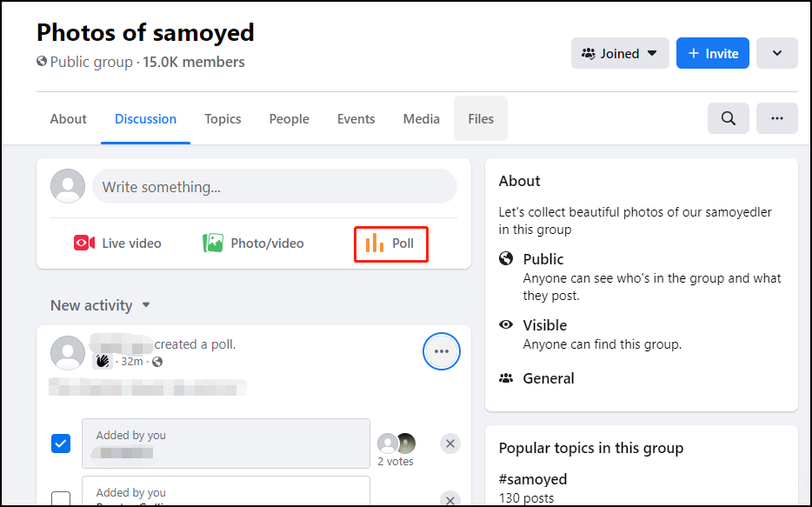Click the waving hand badge icon

(103, 361)
